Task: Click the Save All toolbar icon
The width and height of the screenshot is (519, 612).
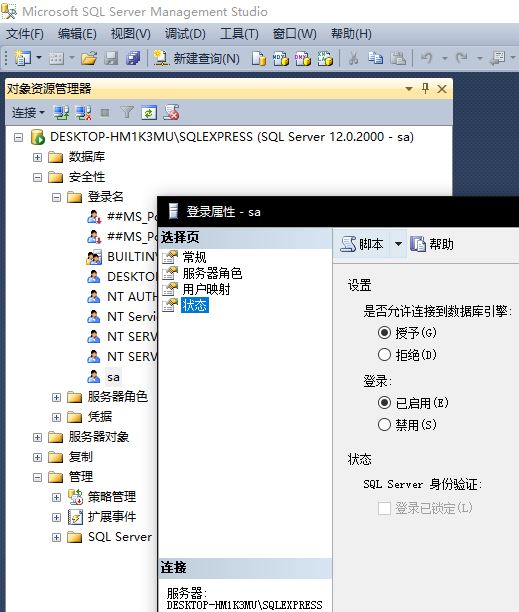Action: [133, 58]
